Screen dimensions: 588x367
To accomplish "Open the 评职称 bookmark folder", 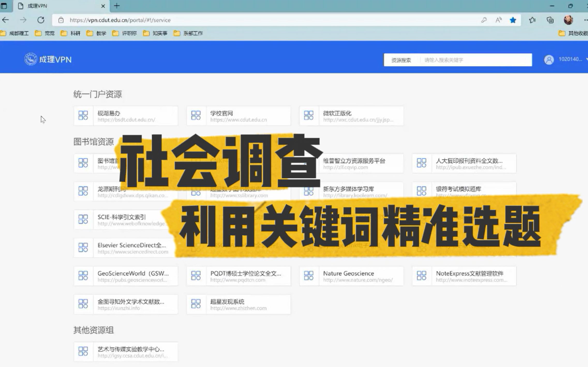I will click(x=125, y=33).
